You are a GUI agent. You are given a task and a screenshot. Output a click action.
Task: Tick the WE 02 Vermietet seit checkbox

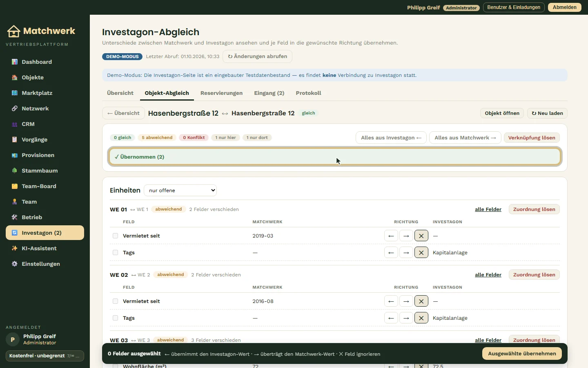pos(116,301)
